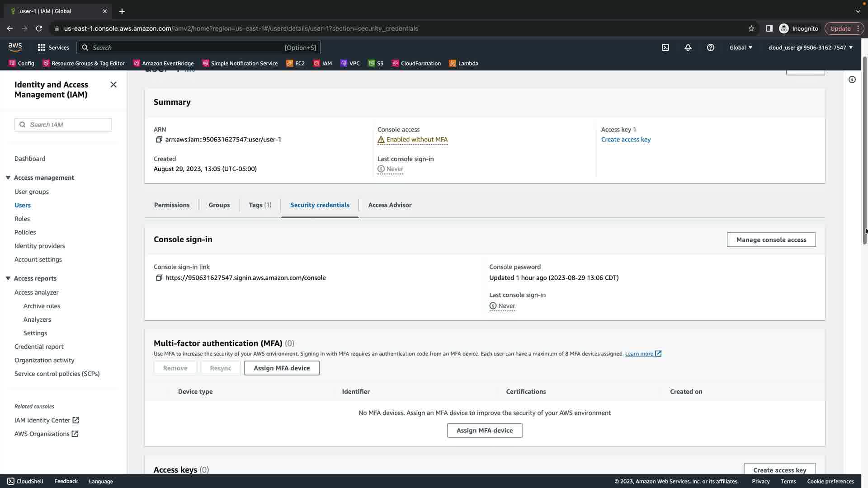Click Create access key link in Summary
Image resolution: width=868 pixels, height=488 pixels.
pyautogui.click(x=626, y=140)
